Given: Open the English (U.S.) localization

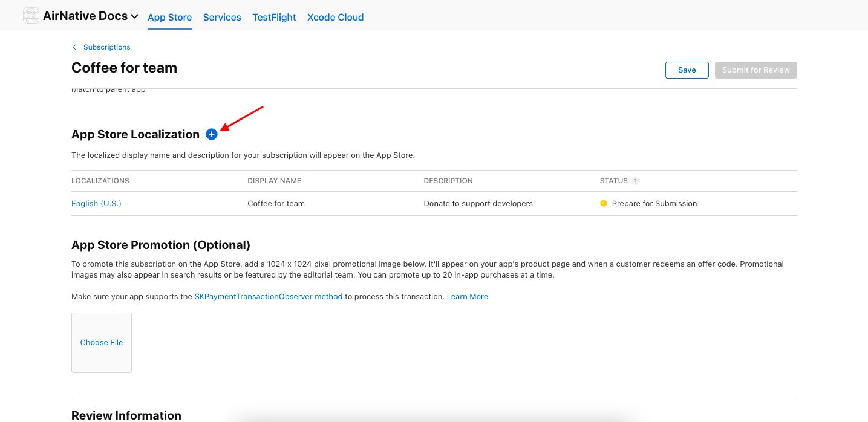Looking at the screenshot, I should pos(96,204).
